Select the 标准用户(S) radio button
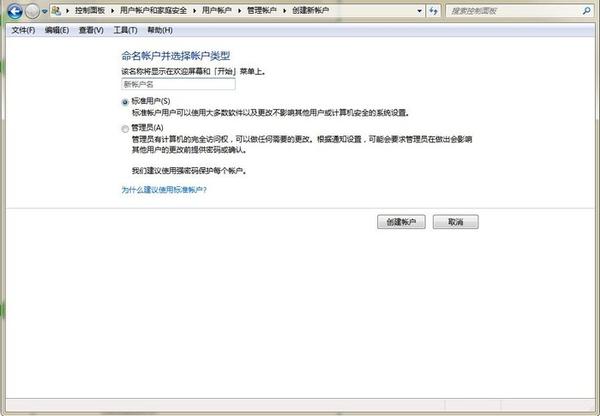This screenshot has width=600, height=416. click(x=125, y=102)
